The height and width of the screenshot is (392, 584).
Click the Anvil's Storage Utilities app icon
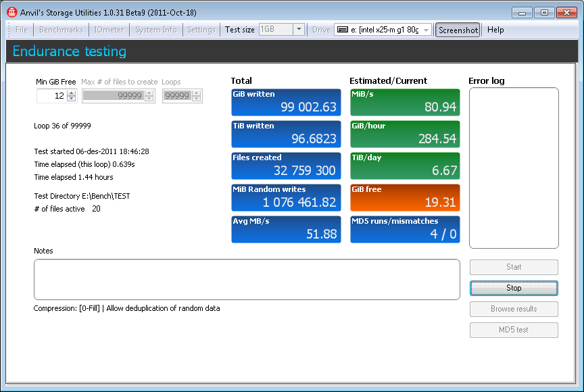(x=12, y=12)
